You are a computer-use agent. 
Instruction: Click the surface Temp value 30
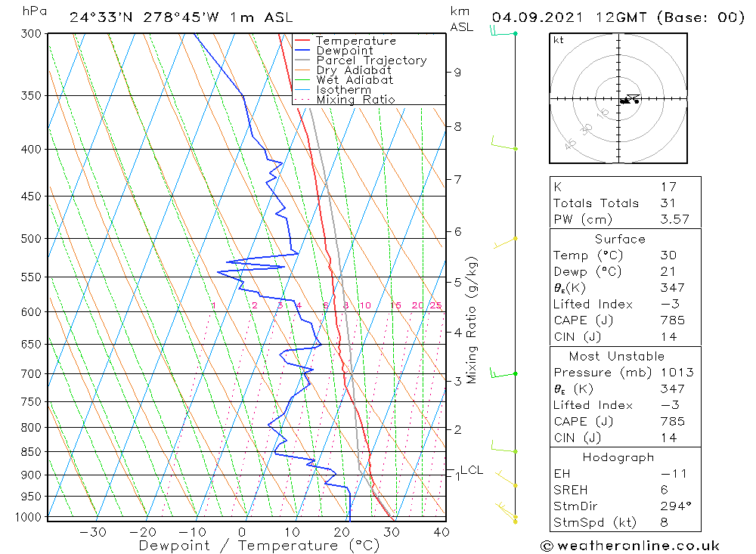click(x=668, y=255)
